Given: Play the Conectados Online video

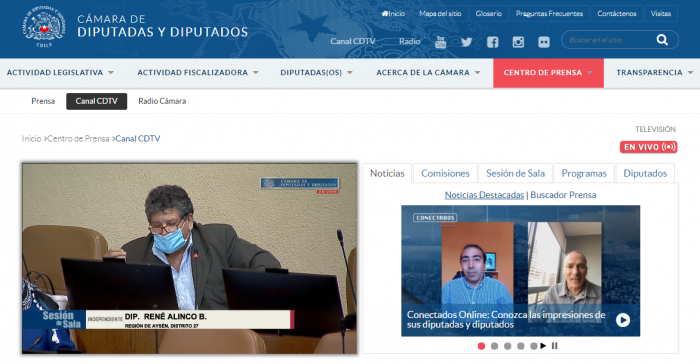Looking at the screenshot, I should tap(623, 320).
